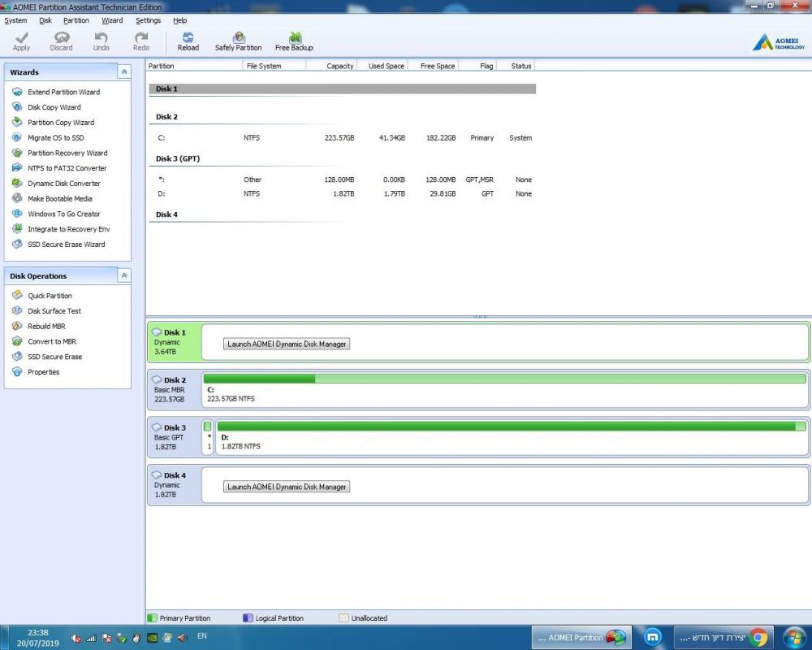Open the System menu
Image resolution: width=812 pixels, height=650 pixels.
coord(15,21)
